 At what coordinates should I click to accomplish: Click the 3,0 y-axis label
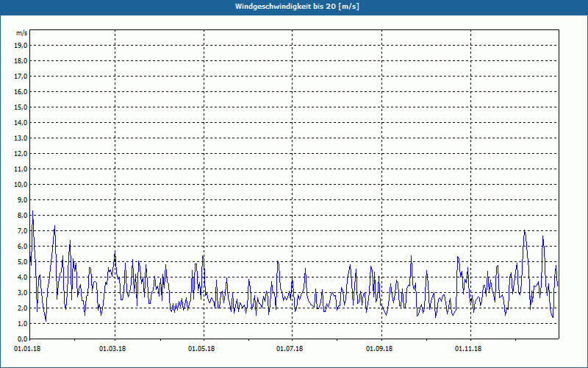22,292
